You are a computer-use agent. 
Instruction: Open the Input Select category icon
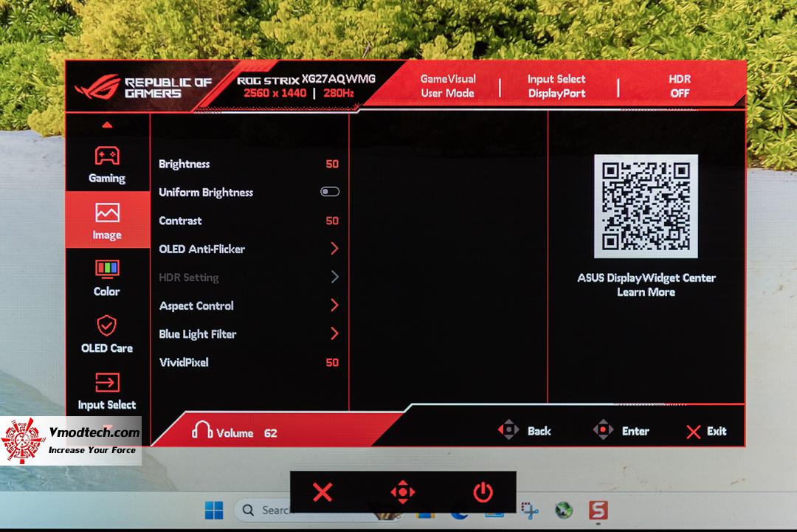coord(107,382)
